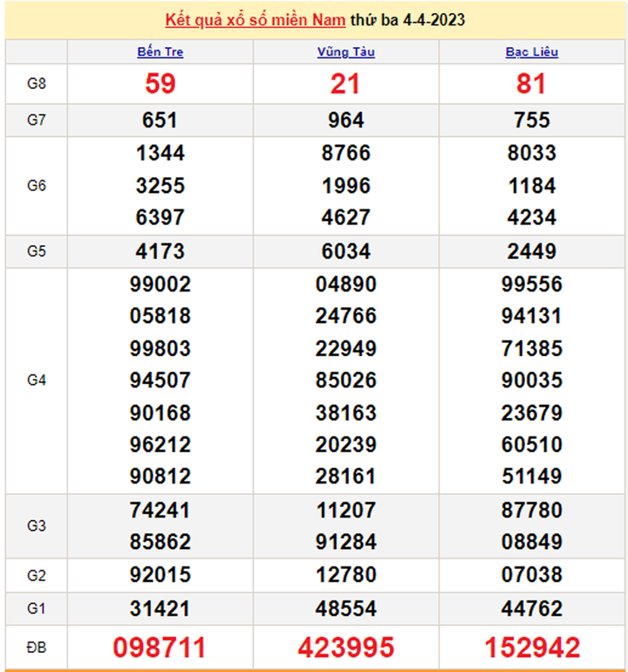Click the date text thứ ba 4-4-2023
The width and height of the screenshot is (628, 672).
point(407,19)
